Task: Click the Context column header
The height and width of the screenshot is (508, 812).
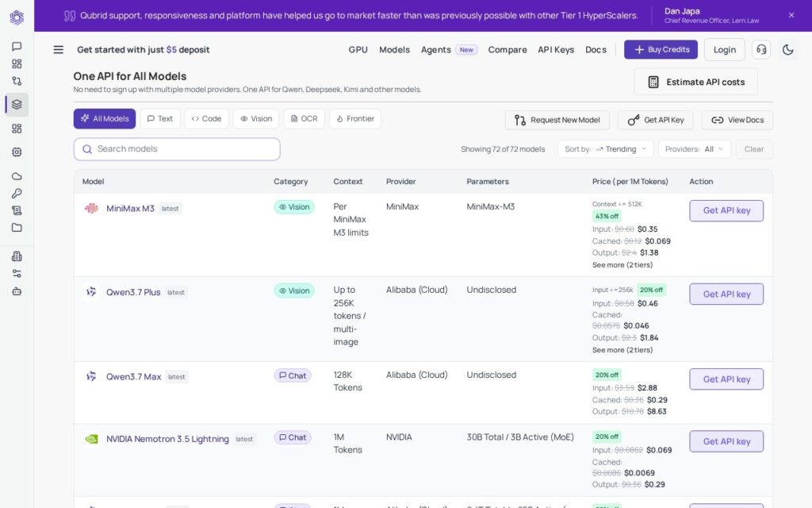Action: pos(348,182)
